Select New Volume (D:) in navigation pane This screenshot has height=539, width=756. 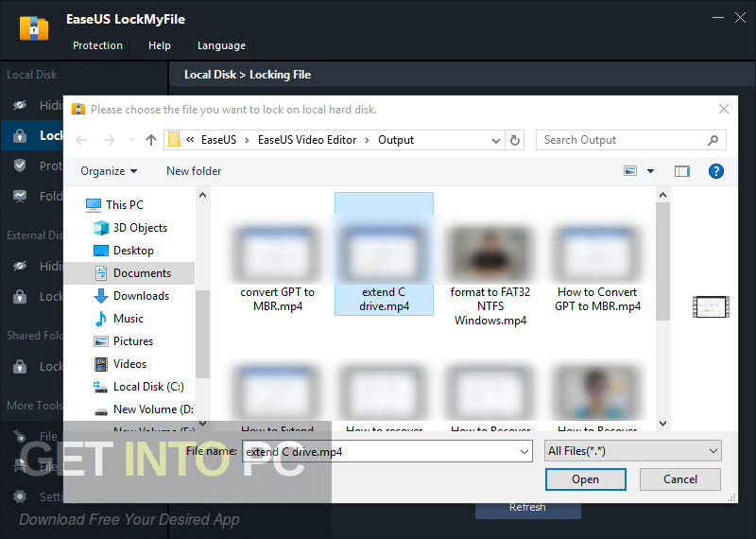tap(144, 409)
